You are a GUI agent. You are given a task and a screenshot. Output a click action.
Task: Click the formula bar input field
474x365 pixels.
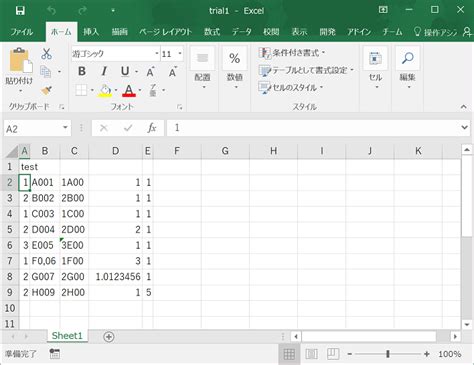tap(313, 128)
